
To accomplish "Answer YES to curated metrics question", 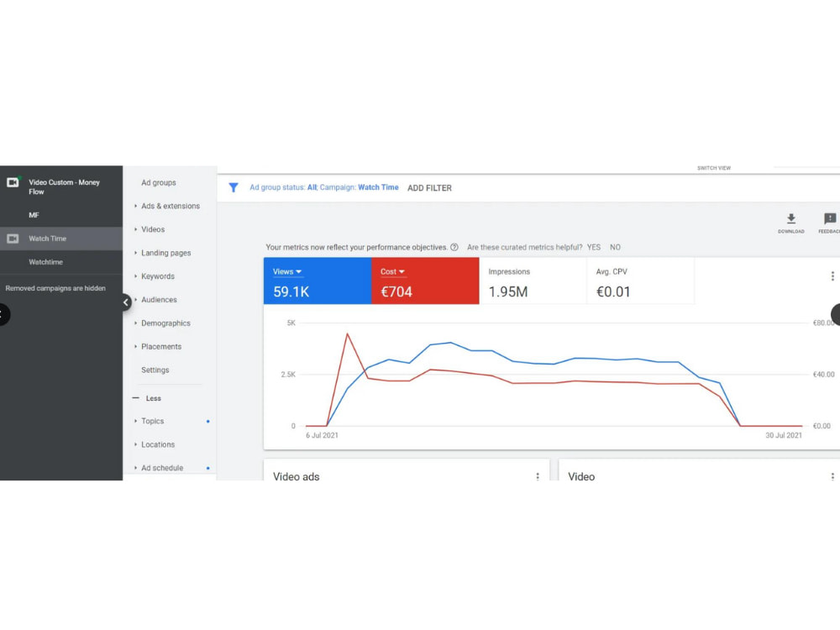I will click(593, 247).
